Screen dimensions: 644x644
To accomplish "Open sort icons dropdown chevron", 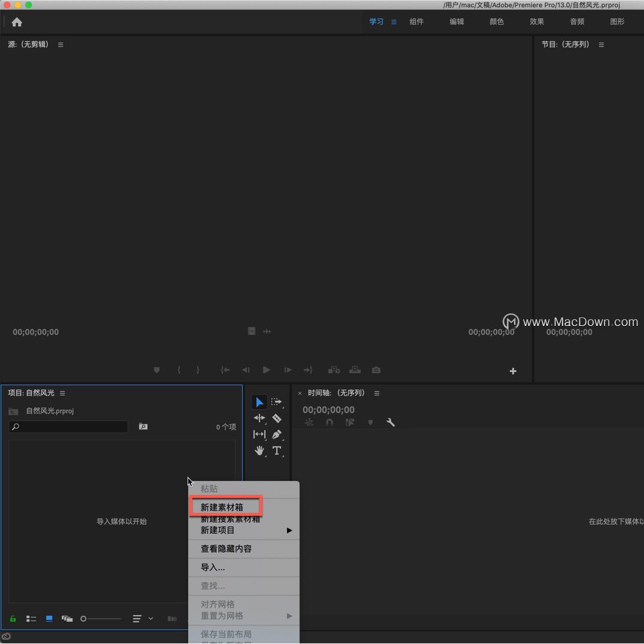I will click(151, 618).
